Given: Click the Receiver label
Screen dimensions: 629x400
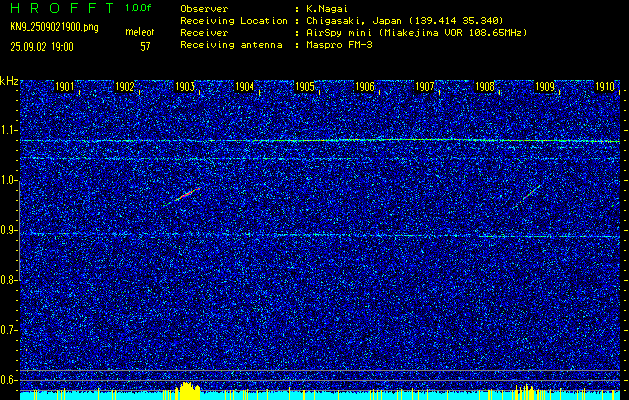Looking at the screenshot, I should click(x=204, y=32).
